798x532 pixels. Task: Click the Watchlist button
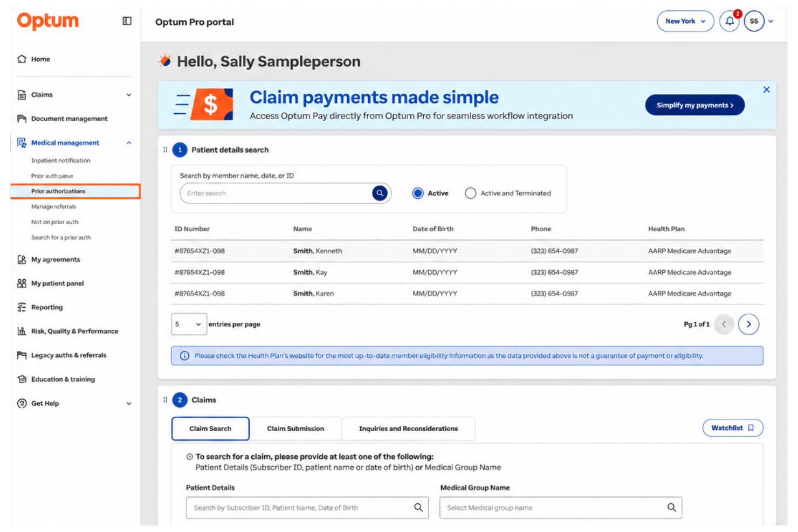point(733,428)
